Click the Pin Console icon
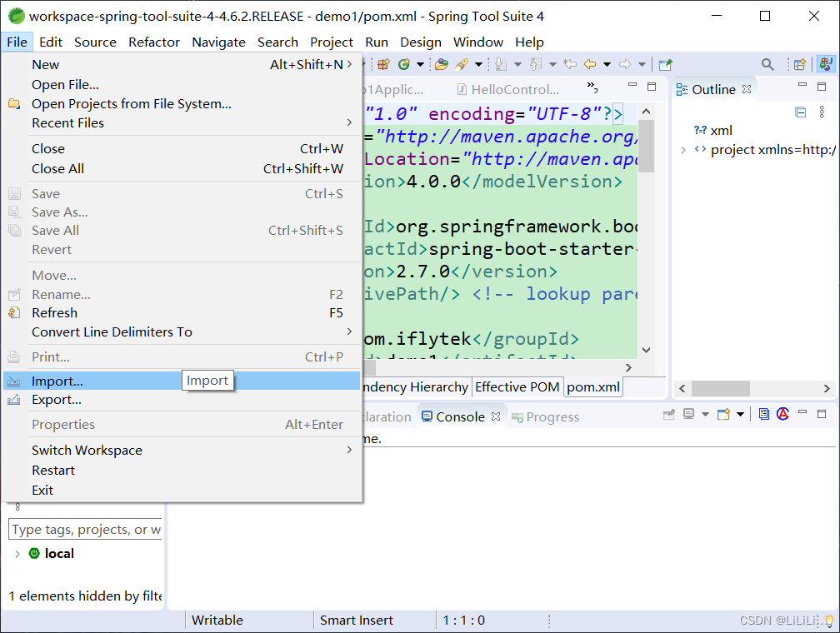Screen dimensions: 840x633 668,415
